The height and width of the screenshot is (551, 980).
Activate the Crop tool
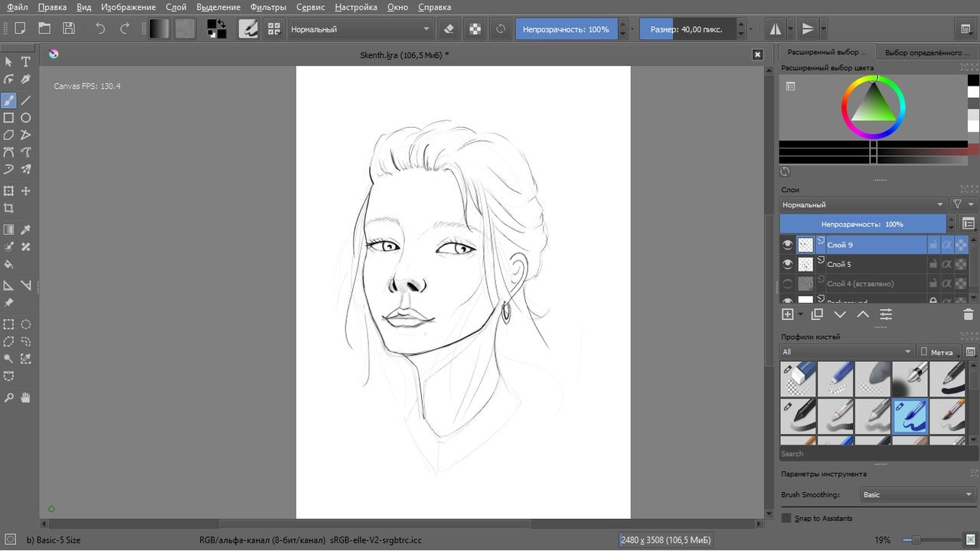click(x=8, y=208)
